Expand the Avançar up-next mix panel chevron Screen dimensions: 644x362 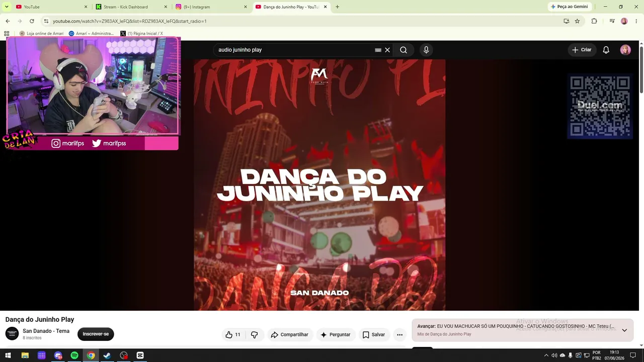(x=624, y=330)
